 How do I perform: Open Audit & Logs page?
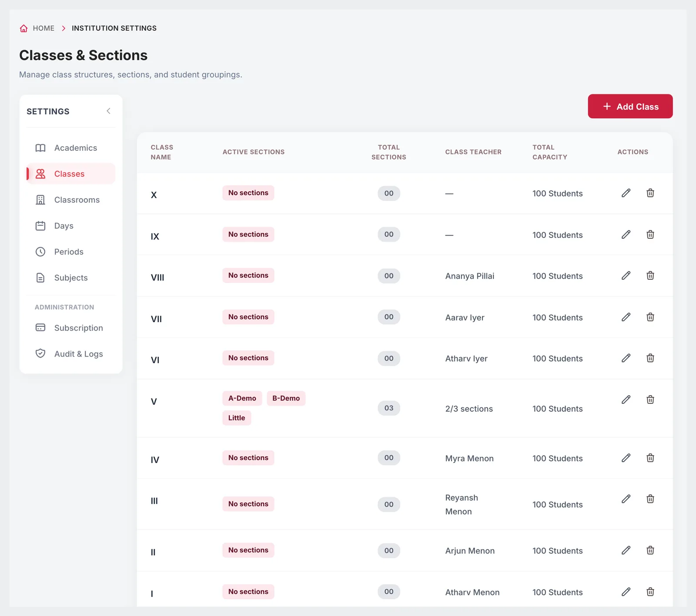coord(71,354)
